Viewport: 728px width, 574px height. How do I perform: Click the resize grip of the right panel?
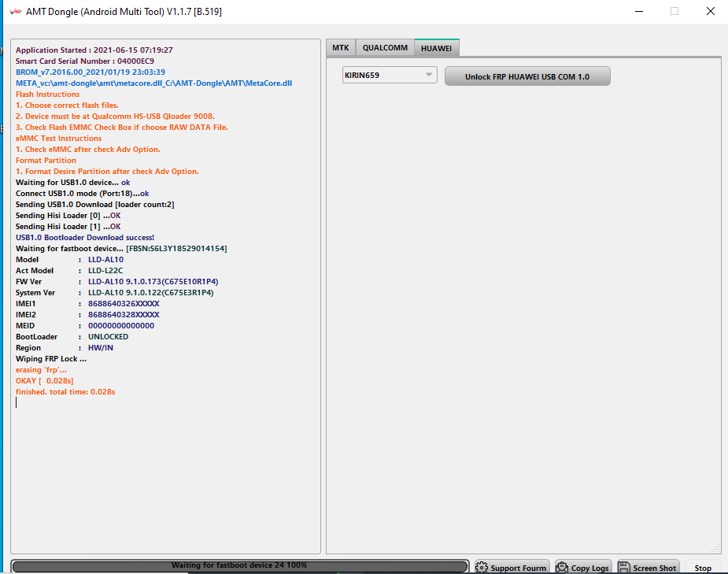pyautogui.click(x=715, y=549)
